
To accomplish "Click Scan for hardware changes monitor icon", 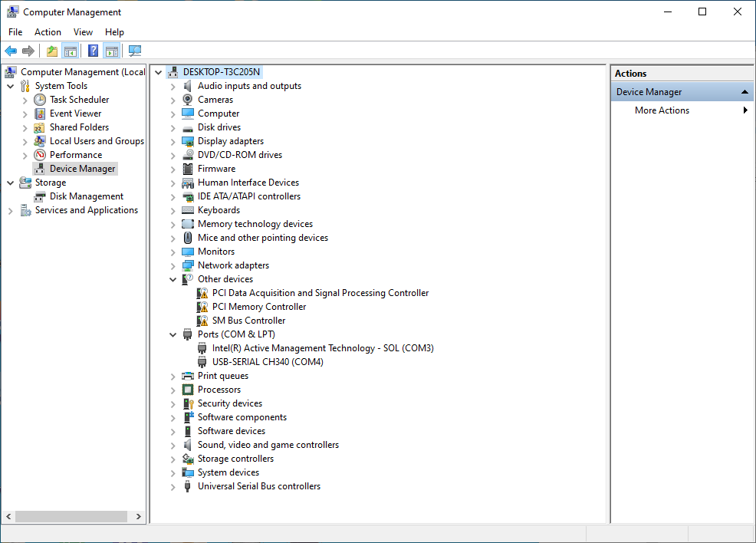I will pos(135,51).
